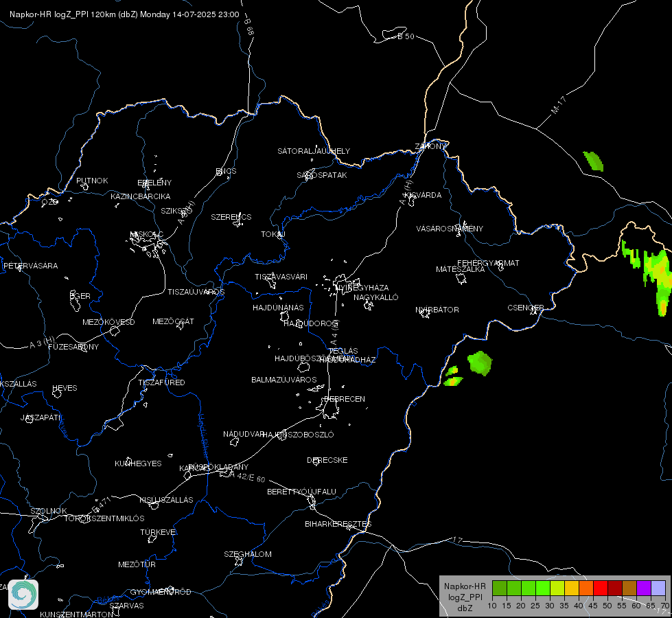Screen dimensions: 672x618
Task: Select the dark red 50-55 dBZ swatch
Action: [615, 588]
